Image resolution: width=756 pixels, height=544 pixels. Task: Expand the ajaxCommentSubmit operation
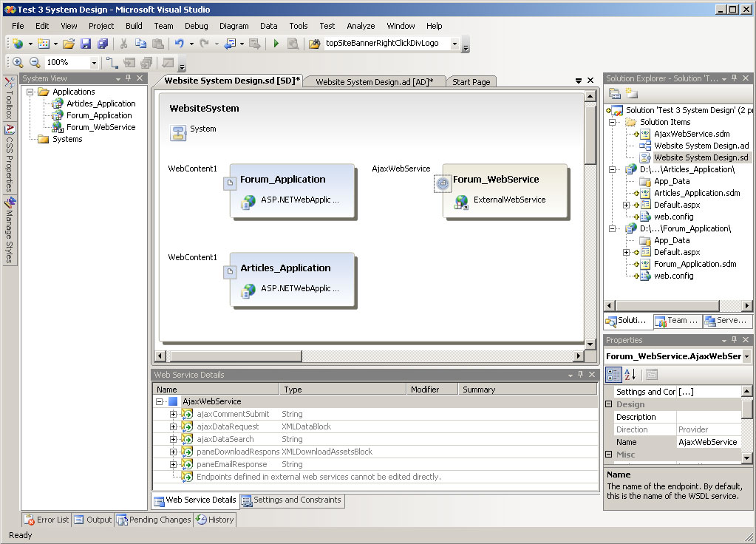tap(173, 414)
